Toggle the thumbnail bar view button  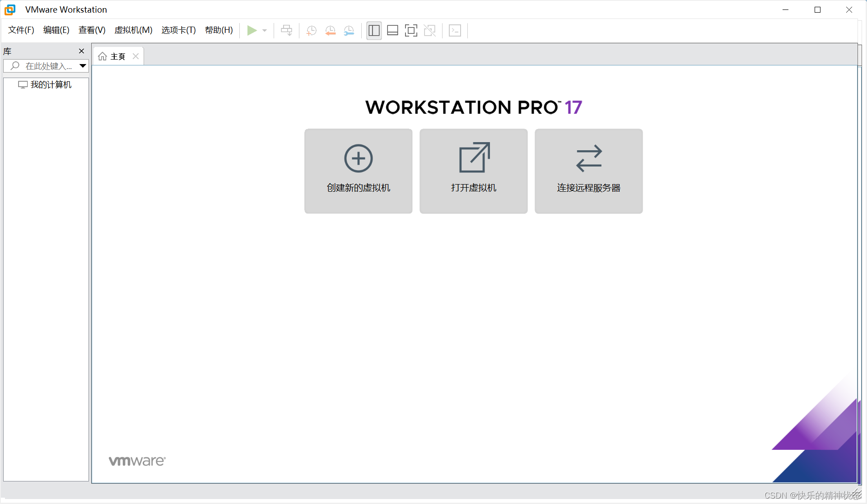392,31
